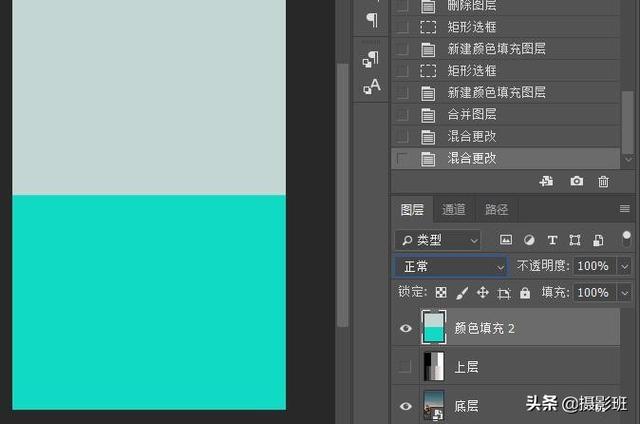Click the History panel scrollbar thumb
Screen dimensions: 640x424
pos(628,122)
